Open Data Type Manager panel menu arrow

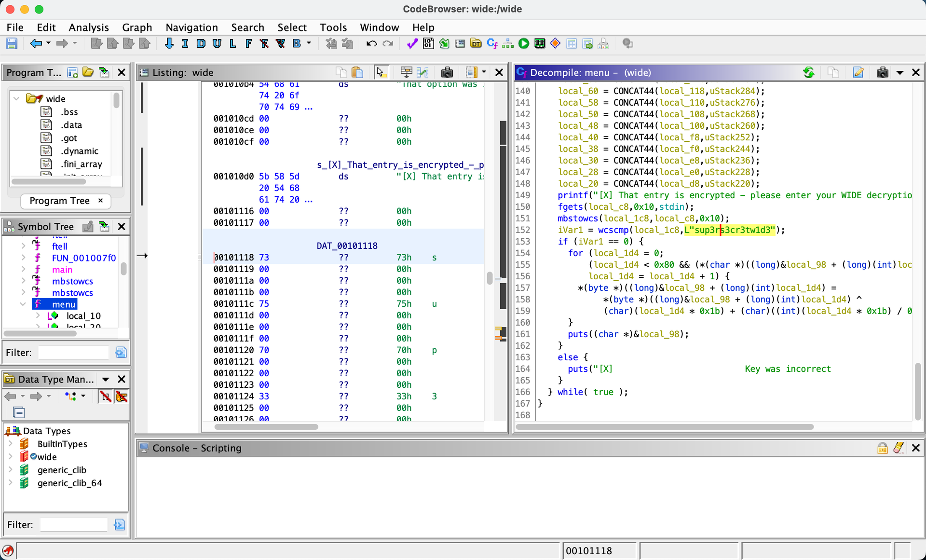106,380
